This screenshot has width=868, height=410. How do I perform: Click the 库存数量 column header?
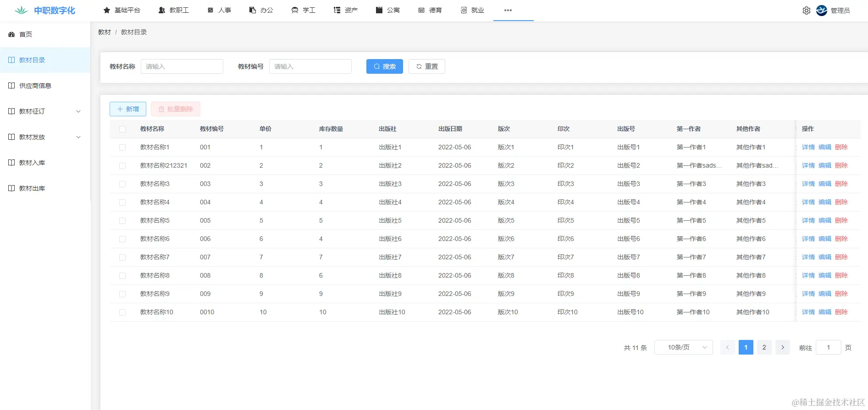(x=331, y=129)
